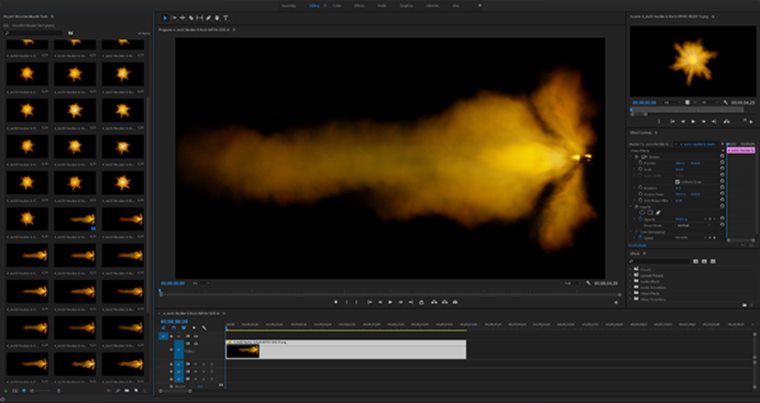Switch to the Color workspace
The image size is (760, 403).
tap(337, 5)
